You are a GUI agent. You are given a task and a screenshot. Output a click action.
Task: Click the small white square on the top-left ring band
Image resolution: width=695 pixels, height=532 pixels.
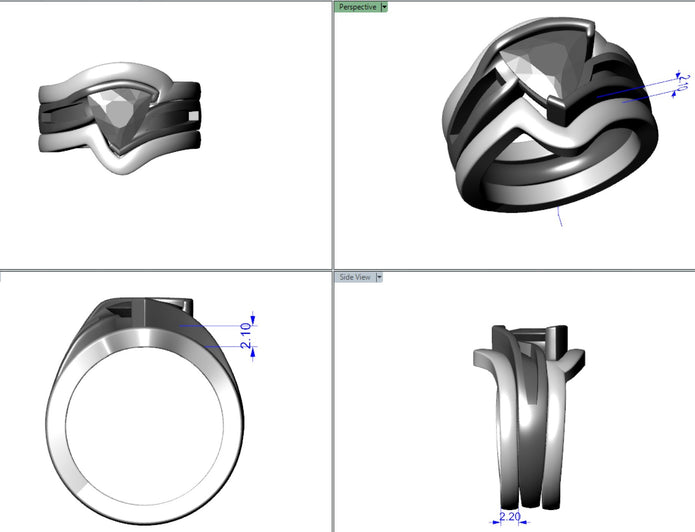click(x=193, y=116)
